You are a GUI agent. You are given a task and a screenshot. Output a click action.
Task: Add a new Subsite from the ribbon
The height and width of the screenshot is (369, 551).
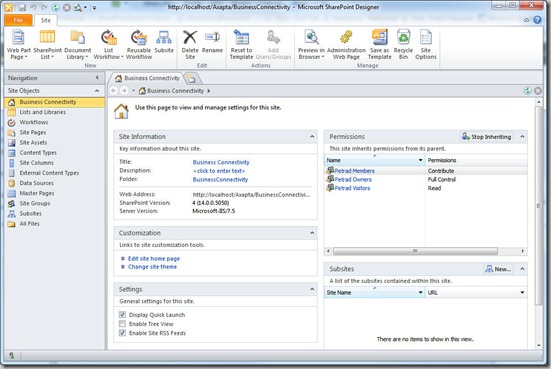164,42
